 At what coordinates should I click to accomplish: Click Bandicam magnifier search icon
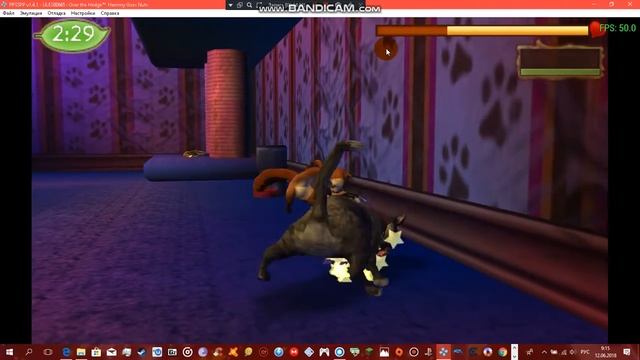tap(249, 5)
